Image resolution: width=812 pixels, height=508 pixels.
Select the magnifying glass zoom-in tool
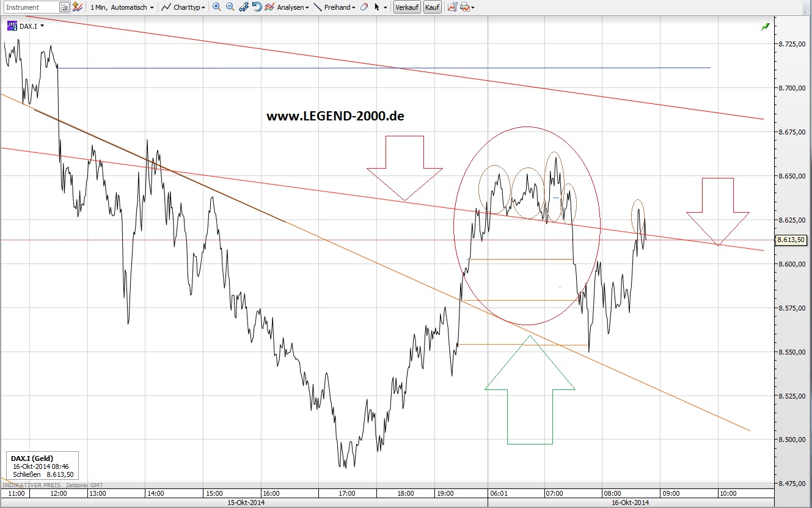216,7
